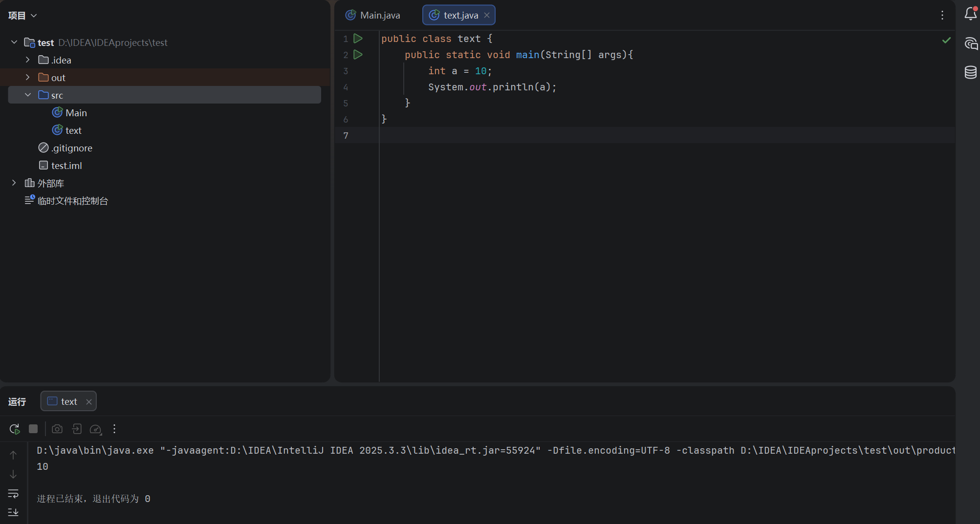980x524 pixels.
Task: Expand the out folder
Action: pyautogui.click(x=28, y=78)
